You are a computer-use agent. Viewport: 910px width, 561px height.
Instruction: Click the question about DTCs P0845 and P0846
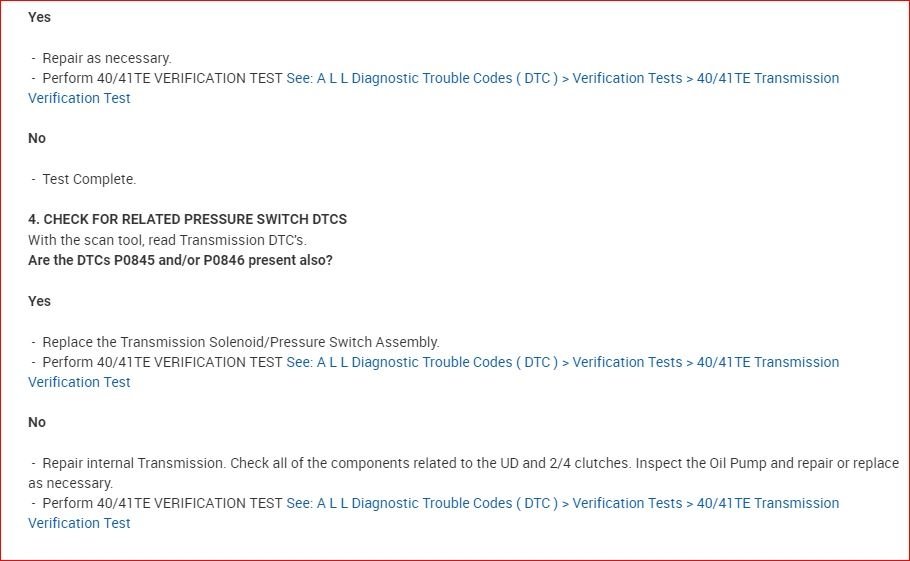(180, 260)
